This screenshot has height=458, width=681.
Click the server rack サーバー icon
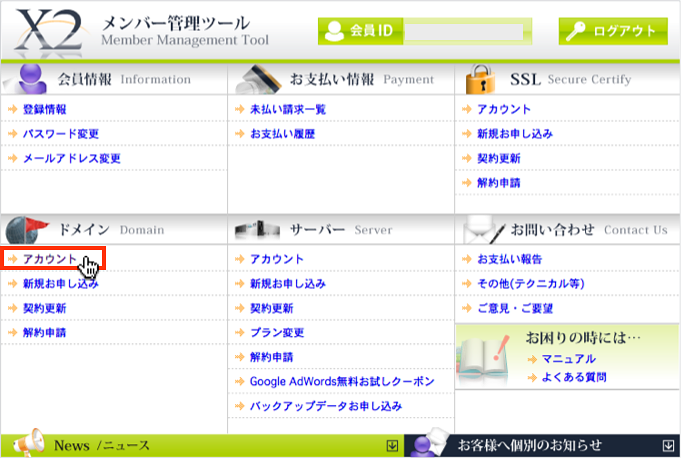coord(257,230)
